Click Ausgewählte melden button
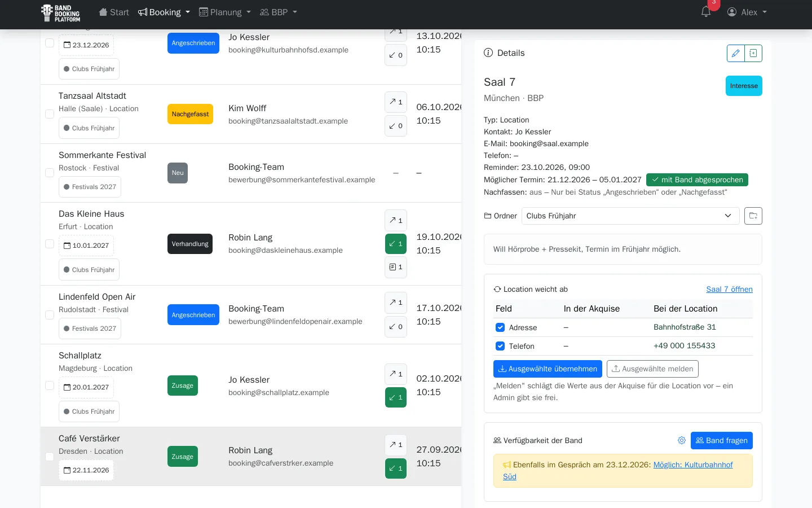This screenshot has height=508, width=812. [652, 369]
